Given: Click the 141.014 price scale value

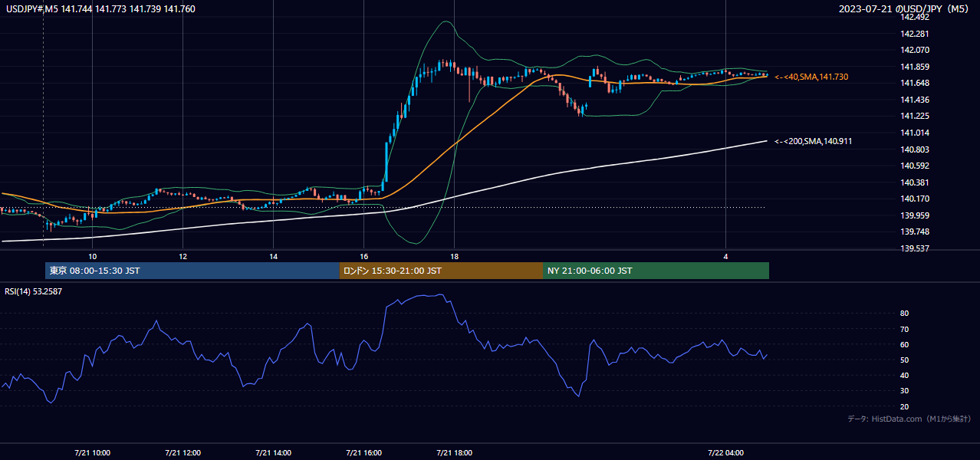Looking at the screenshot, I should (916, 133).
